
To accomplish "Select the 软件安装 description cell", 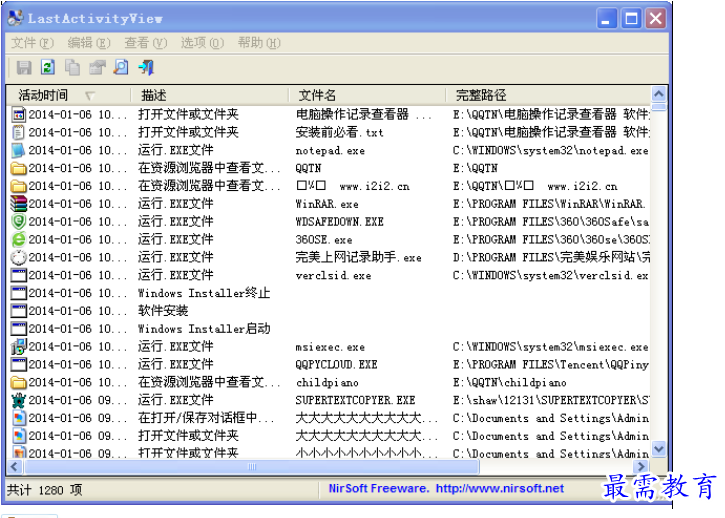I will 163,311.
